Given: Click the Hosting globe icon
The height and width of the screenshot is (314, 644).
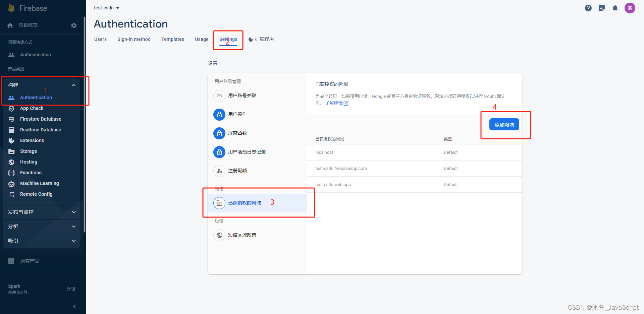Looking at the screenshot, I should click(11, 162).
